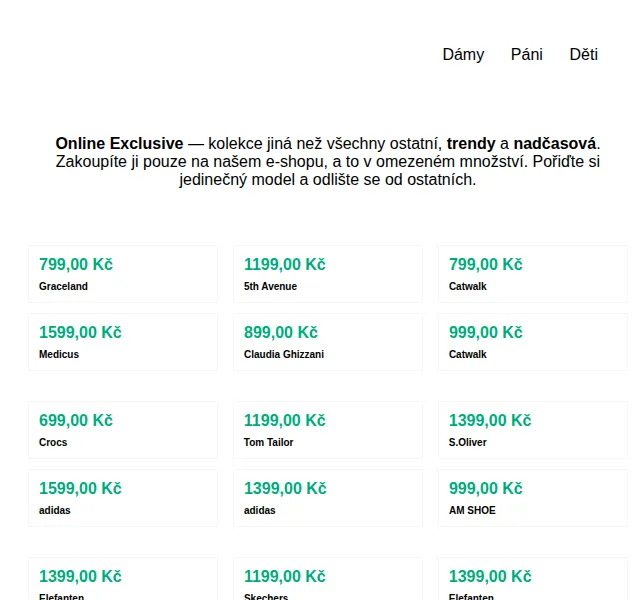Click the Medicus 1599,00 Kč price
The width and height of the screenshot is (640, 600).
coord(80,332)
